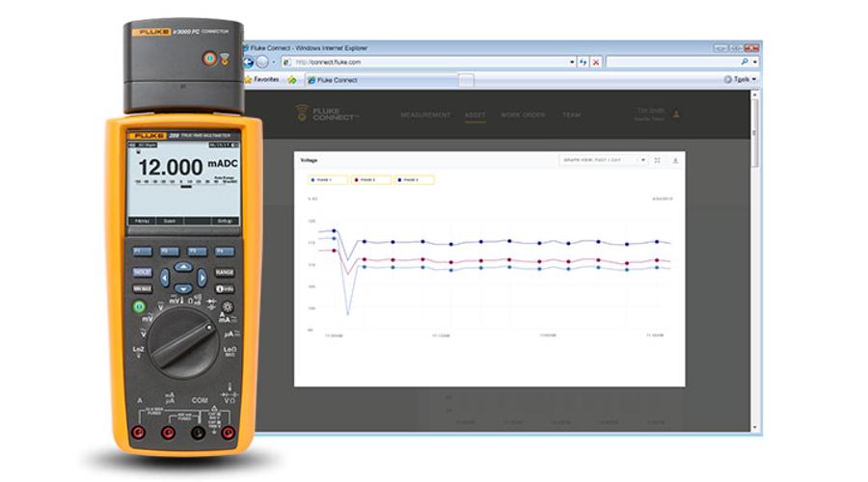The width and height of the screenshot is (868, 482).
Task: Click the connect.fluke.com address field
Action: 429,62
